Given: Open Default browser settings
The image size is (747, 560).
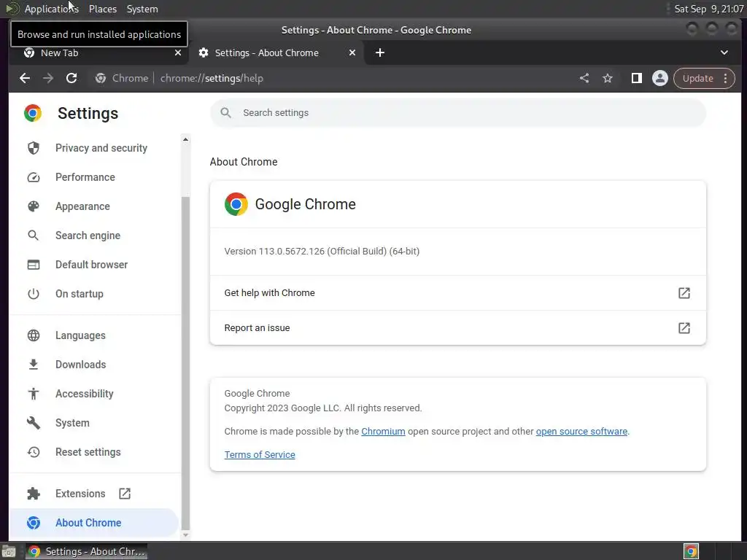Looking at the screenshot, I should pyautogui.click(x=94, y=265).
